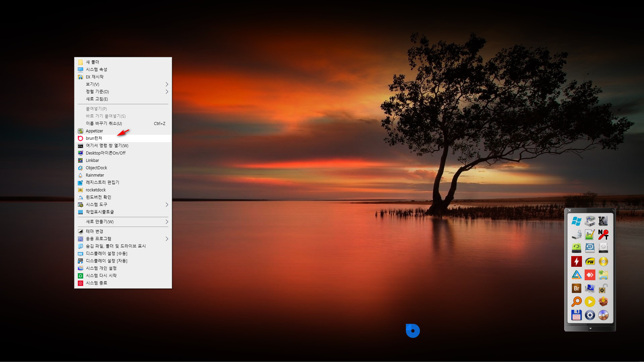The height and width of the screenshot is (362, 644).
Task: Launch rocketdock from context menu
Action: (123, 190)
